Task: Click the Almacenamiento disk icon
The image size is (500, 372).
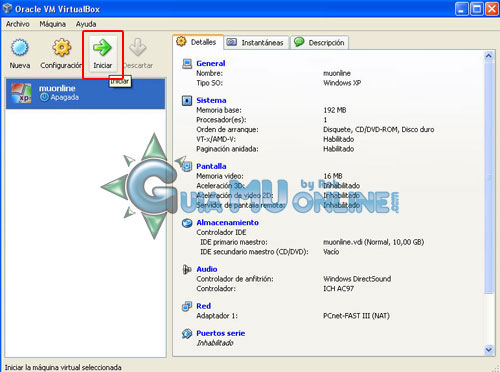Action: [x=187, y=223]
